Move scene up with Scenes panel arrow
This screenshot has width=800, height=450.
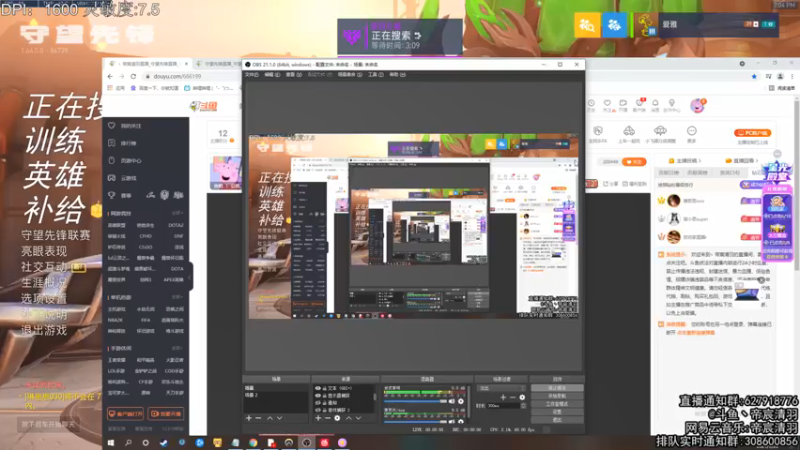[270, 418]
